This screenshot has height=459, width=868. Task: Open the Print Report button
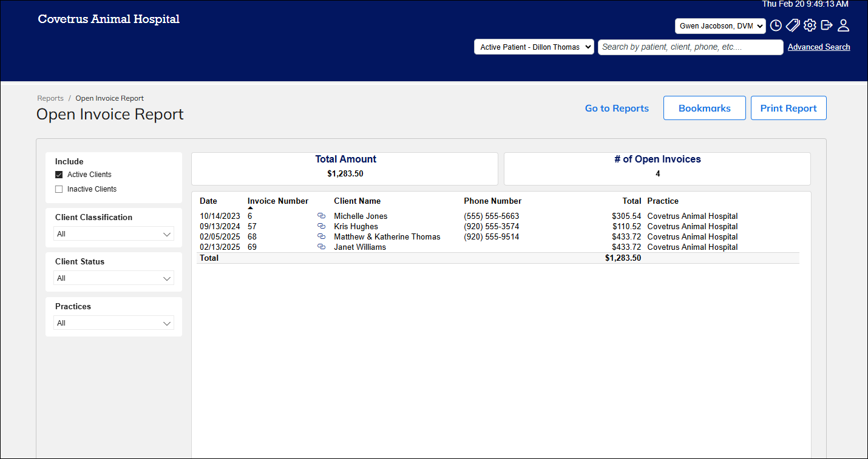[x=788, y=108]
